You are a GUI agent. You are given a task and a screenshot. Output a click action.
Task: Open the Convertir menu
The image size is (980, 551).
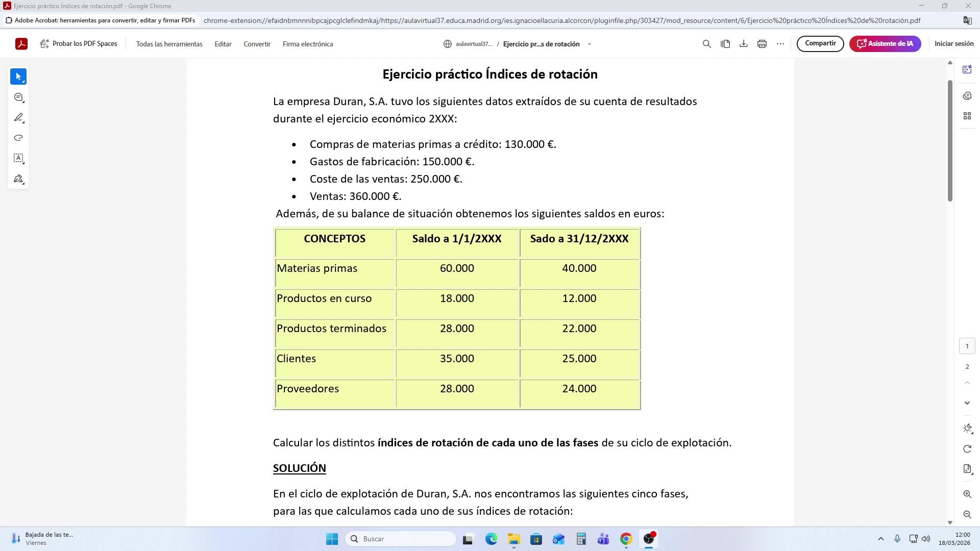(257, 44)
